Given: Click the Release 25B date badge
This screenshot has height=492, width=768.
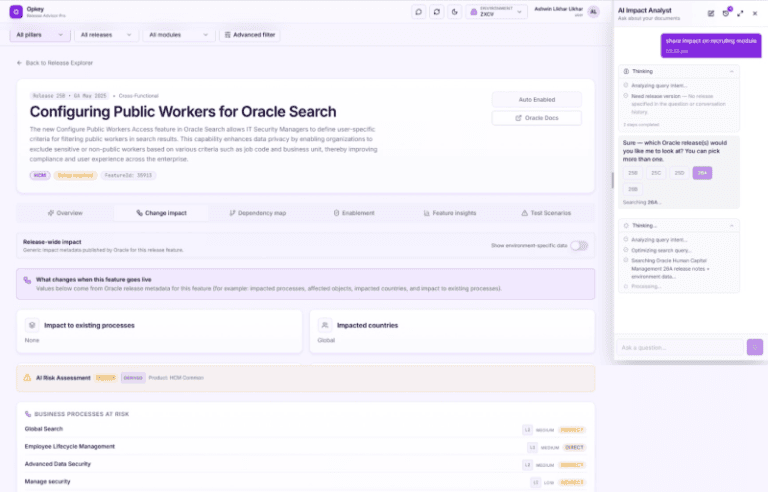Looking at the screenshot, I should point(70,96).
